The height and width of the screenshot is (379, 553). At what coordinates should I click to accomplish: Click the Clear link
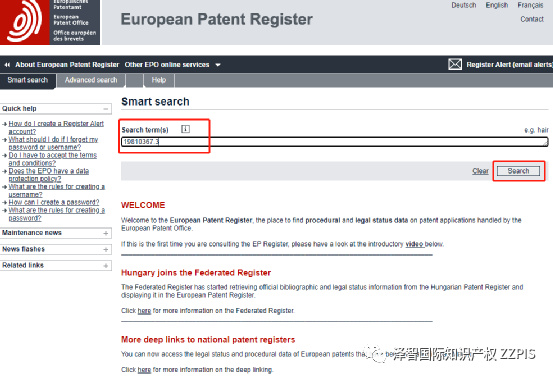480,171
